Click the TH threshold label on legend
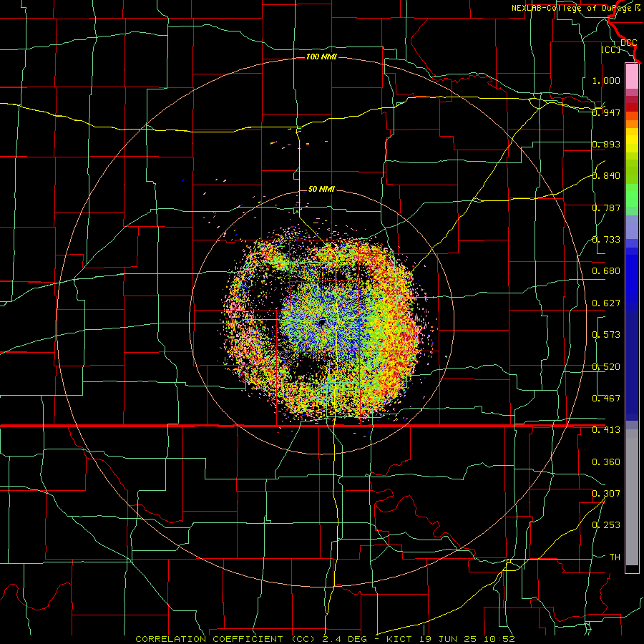 [615, 557]
